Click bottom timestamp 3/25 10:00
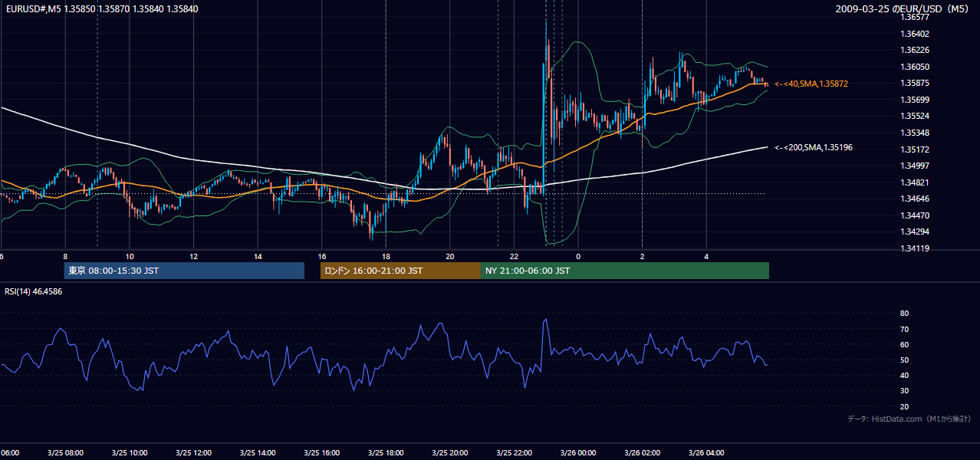This screenshot has height=460, width=980. click(x=130, y=453)
